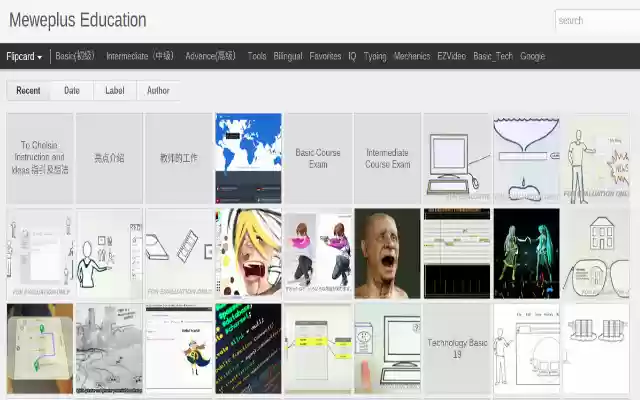Switch to the Date tab
The image size is (640, 400).
72,91
